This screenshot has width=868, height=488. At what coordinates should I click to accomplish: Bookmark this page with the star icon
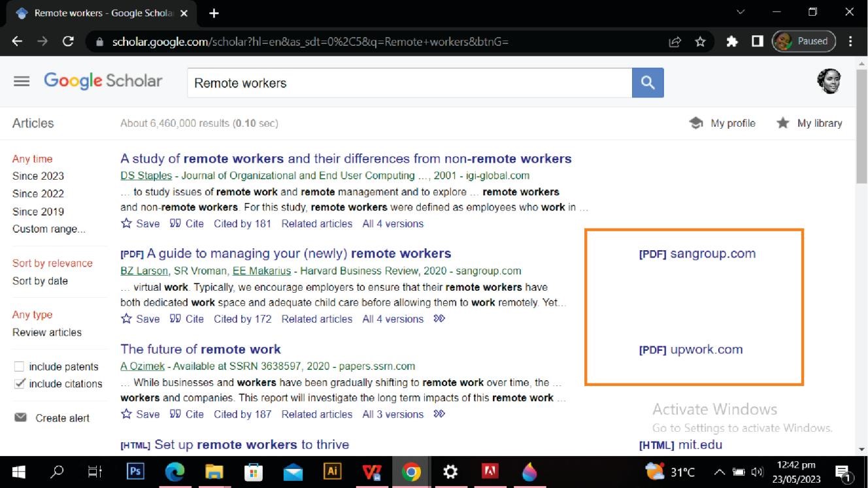click(700, 41)
